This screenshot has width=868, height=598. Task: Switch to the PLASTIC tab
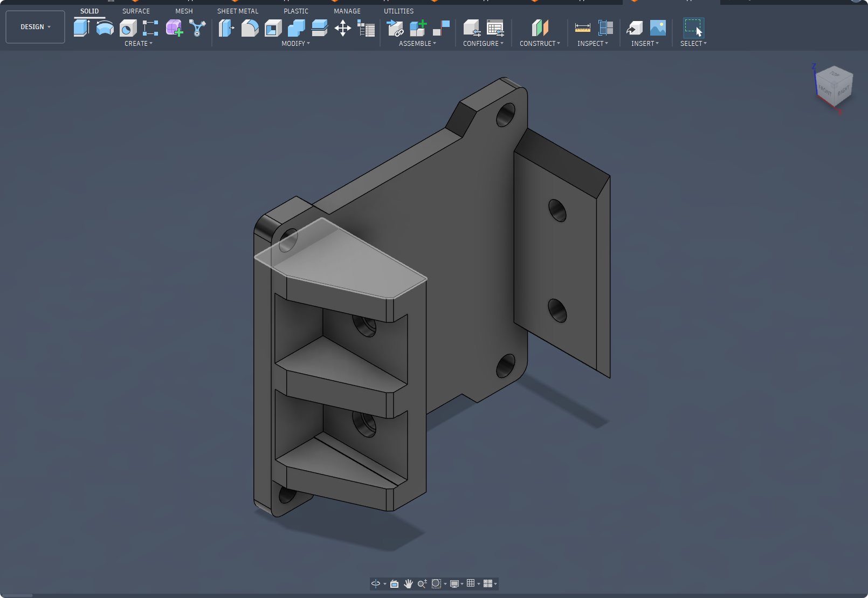[296, 11]
